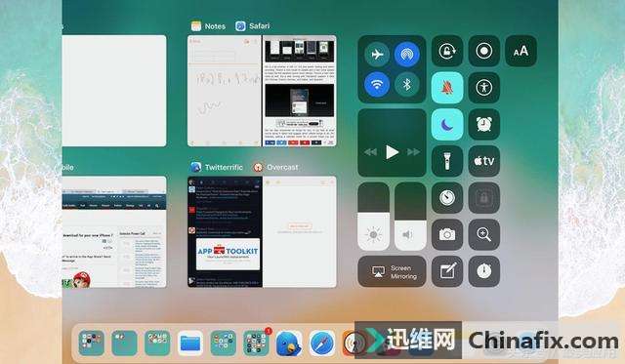Open the magnifier control
This screenshot has width=625, height=364.
coord(484,234)
